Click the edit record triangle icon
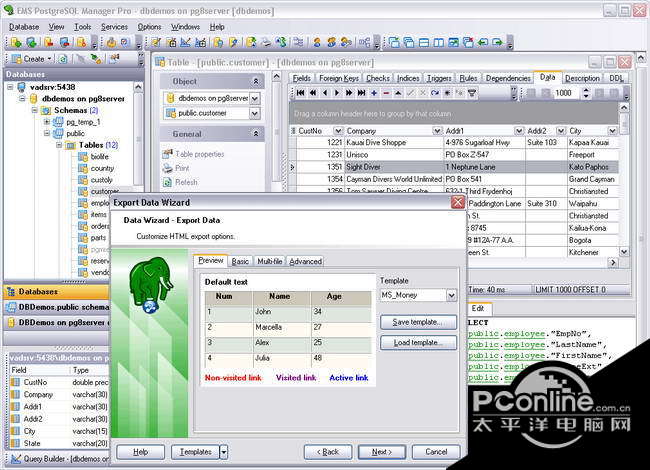This screenshot has height=470, width=650. pyautogui.click(x=398, y=93)
